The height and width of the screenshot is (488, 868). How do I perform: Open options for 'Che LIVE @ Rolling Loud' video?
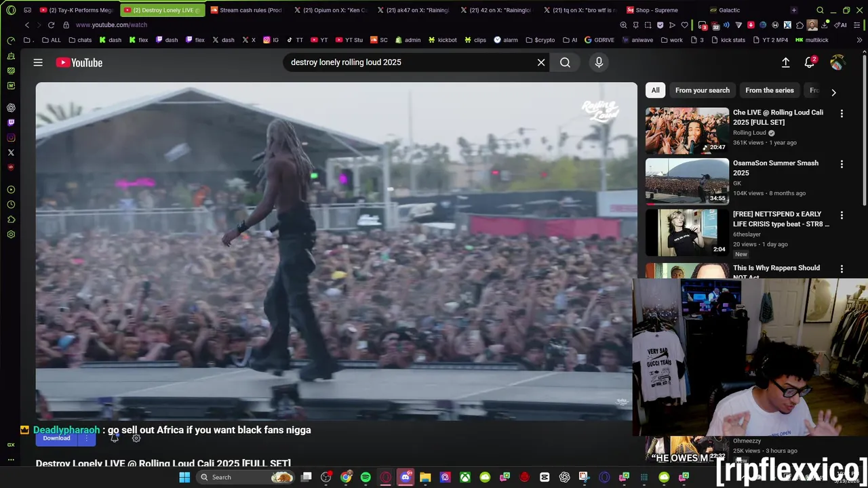(842, 114)
